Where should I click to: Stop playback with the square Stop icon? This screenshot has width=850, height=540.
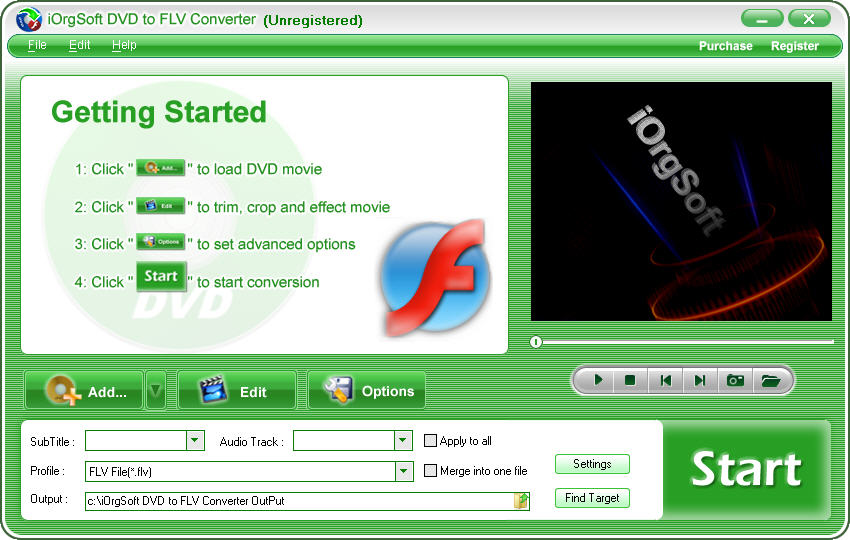click(630, 380)
